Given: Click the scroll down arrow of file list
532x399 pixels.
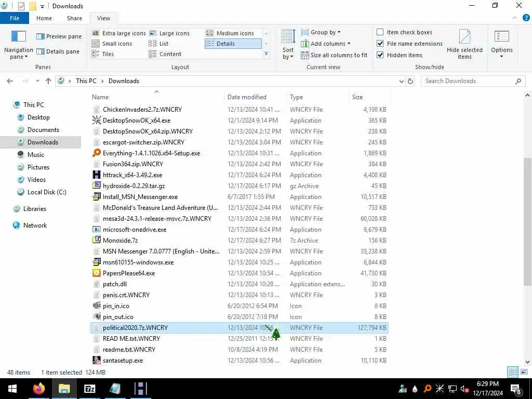Looking at the screenshot, I should tap(528, 362).
